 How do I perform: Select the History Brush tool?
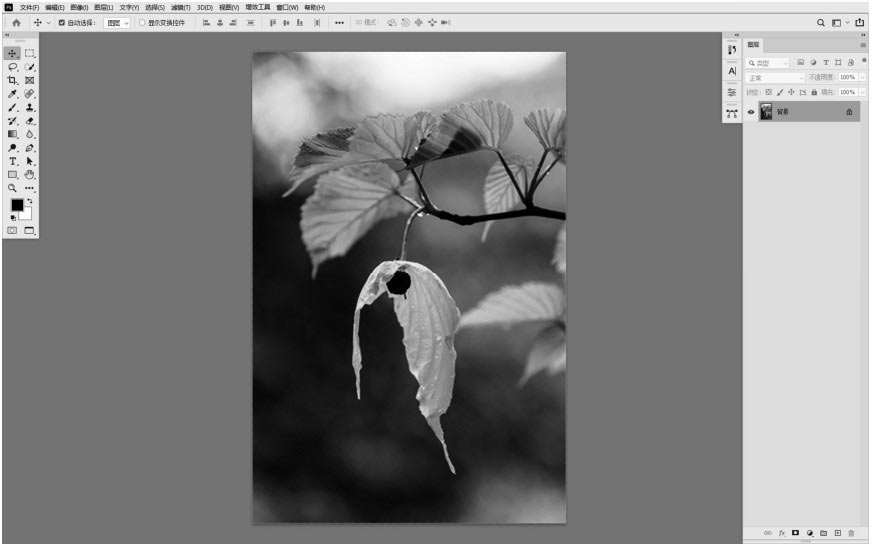click(12, 121)
